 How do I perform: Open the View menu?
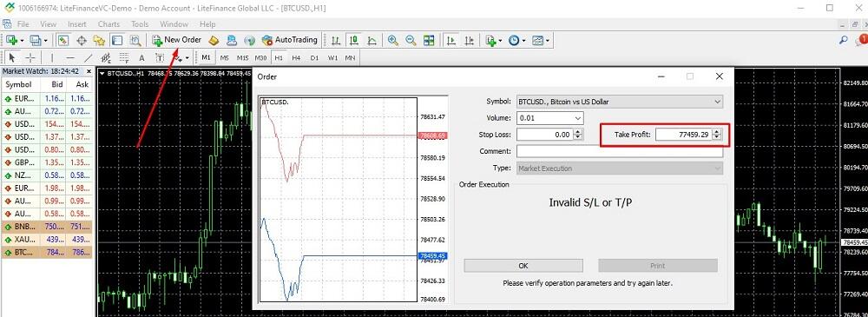click(48, 24)
